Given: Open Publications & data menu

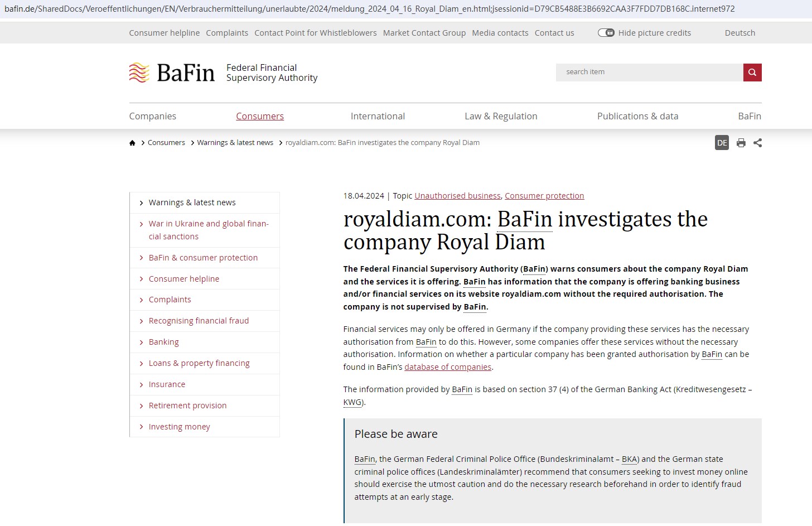Looking at the screenshot, I should click(637, 116).
